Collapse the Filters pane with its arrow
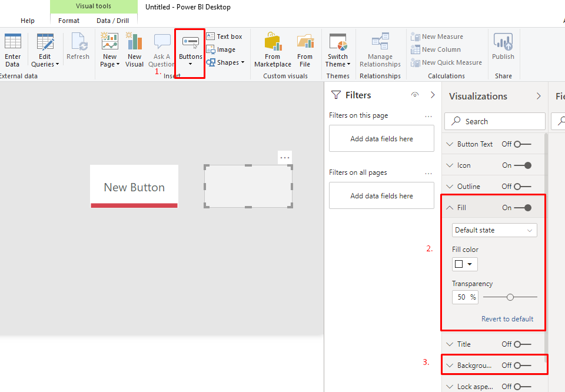Screen dimensions: 565x392 pos(433,95)
